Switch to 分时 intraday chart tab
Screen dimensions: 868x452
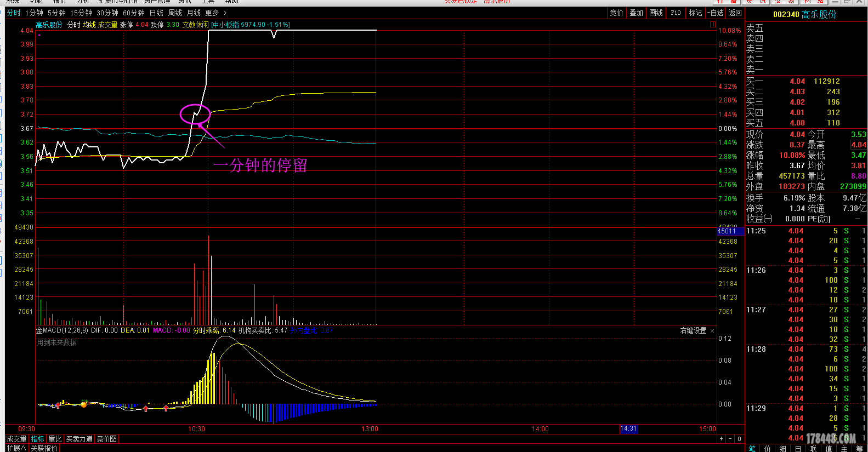click(x=14, y=13)
